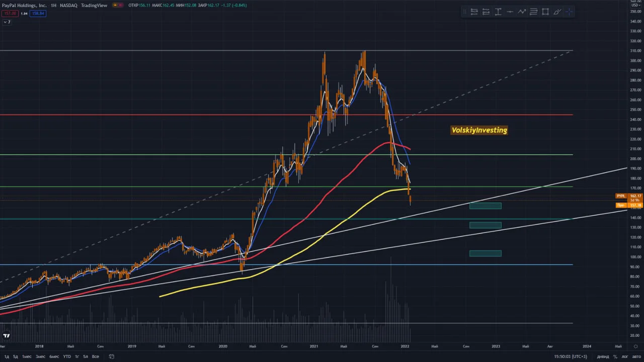Click the NASDAQ exchange label

click(69, 6)
